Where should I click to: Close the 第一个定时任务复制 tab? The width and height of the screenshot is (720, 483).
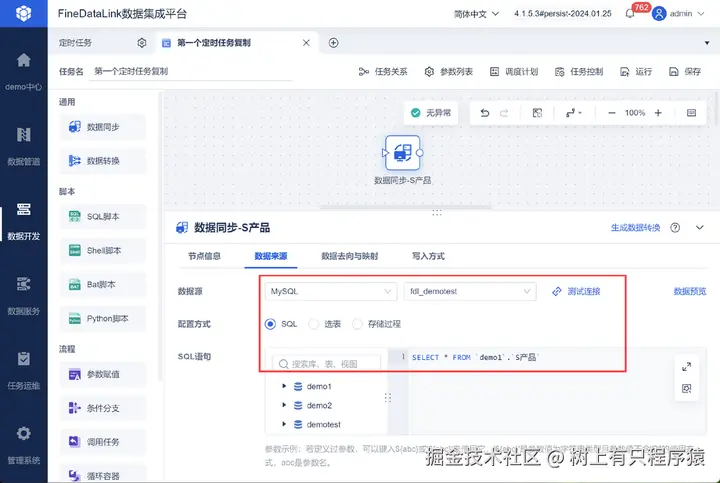coord(306,43)
